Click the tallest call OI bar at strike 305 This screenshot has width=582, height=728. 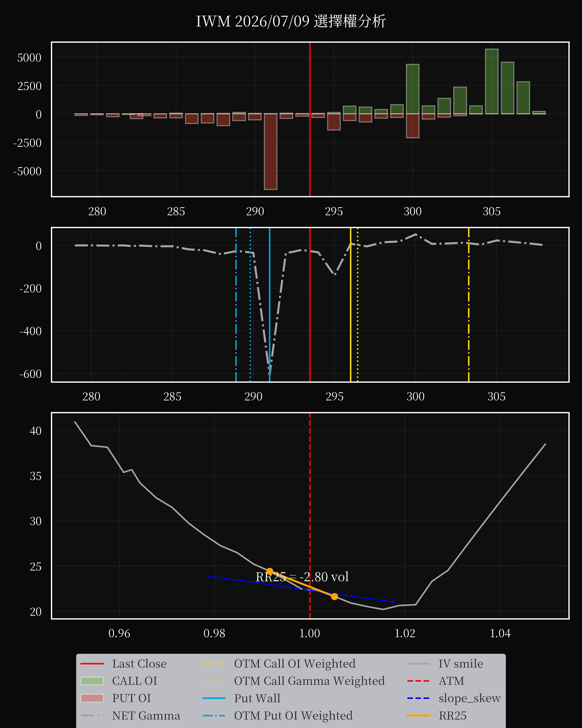tap(492, 81)
